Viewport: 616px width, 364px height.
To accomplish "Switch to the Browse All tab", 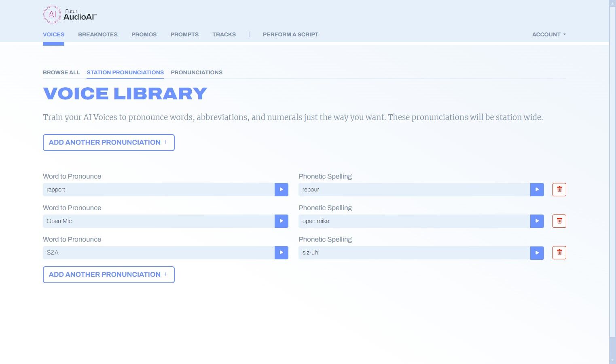I will (x=61, y=72).
